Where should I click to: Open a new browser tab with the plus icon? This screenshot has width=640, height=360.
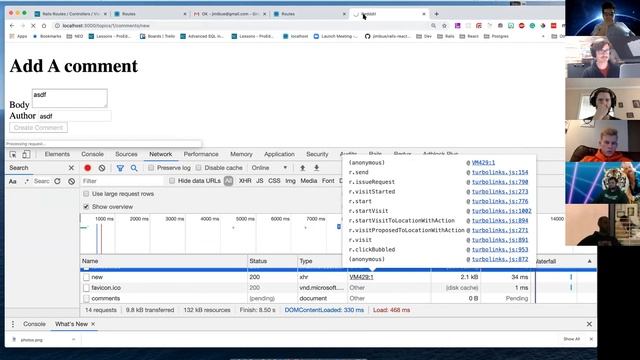point(436,14)
